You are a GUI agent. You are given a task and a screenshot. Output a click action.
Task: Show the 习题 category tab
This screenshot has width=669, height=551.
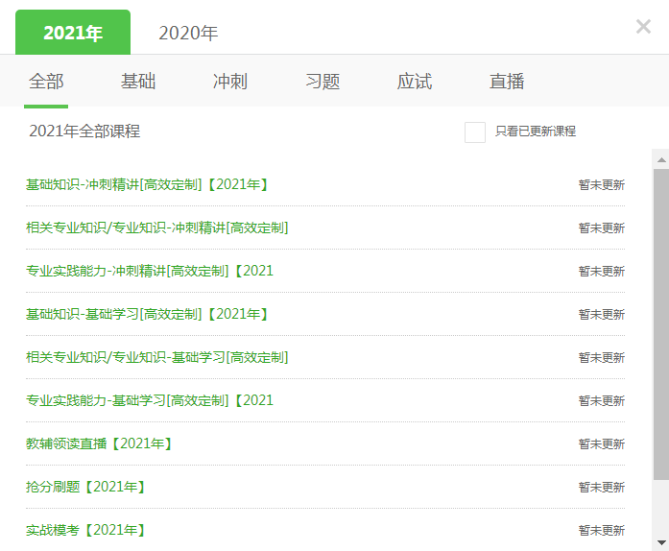click(x=322, y=82)
